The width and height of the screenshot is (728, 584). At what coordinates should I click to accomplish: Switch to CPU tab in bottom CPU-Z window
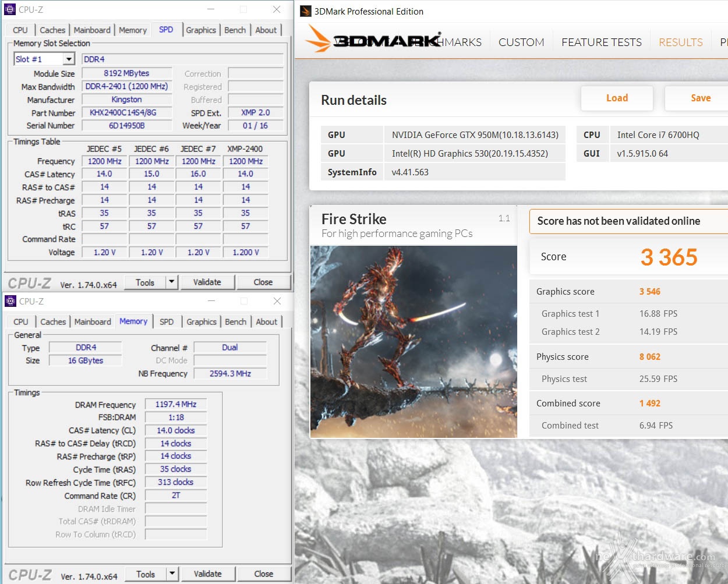[21, 322]
